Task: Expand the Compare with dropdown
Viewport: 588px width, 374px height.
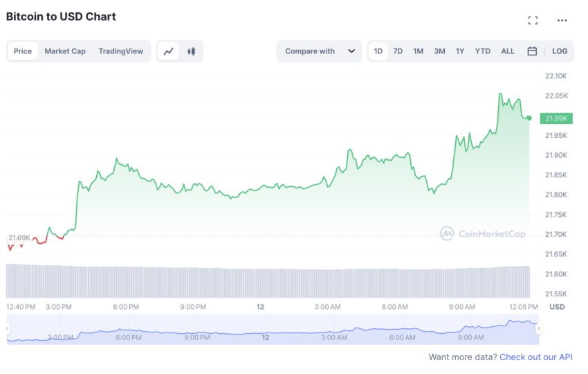Action: 320,51
